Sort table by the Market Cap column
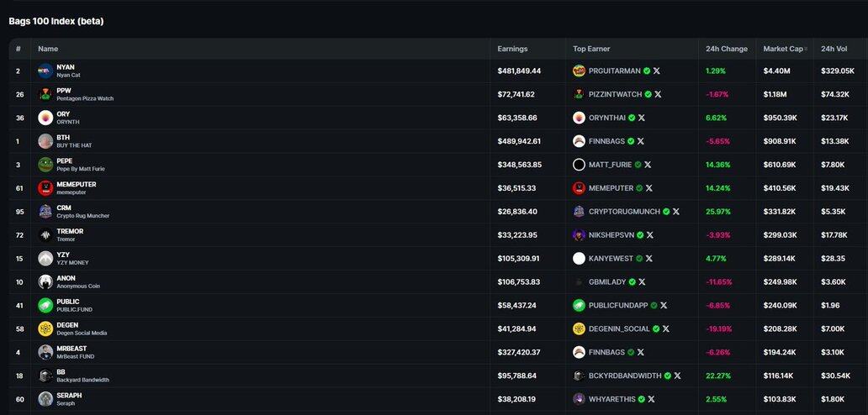 [x=781, y=49]
